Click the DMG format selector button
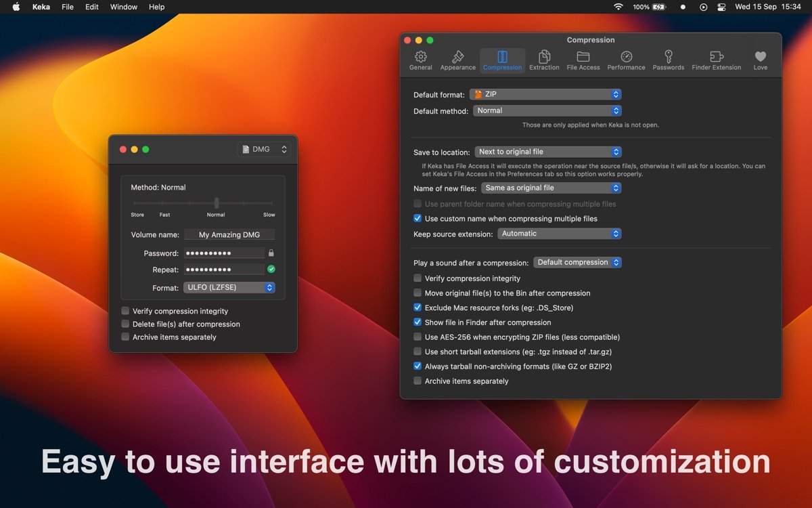Viewport: 812px width, 508px height. [264, 149]
